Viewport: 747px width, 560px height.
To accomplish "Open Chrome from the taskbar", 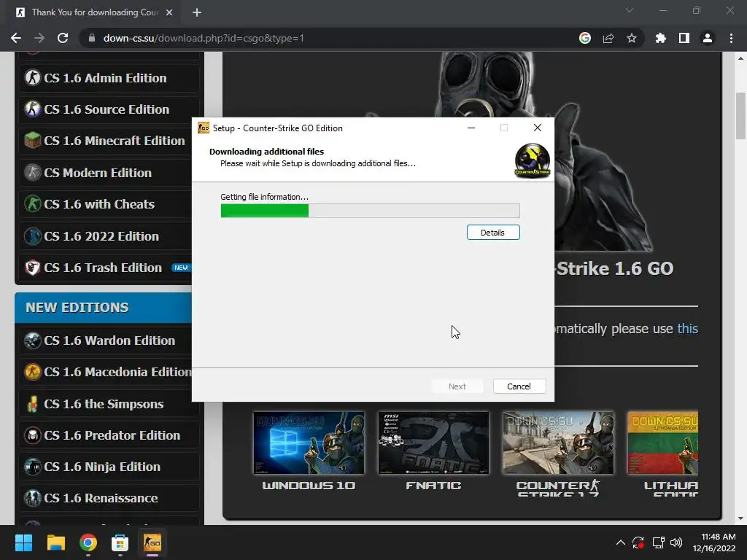I will pos(88,542).
